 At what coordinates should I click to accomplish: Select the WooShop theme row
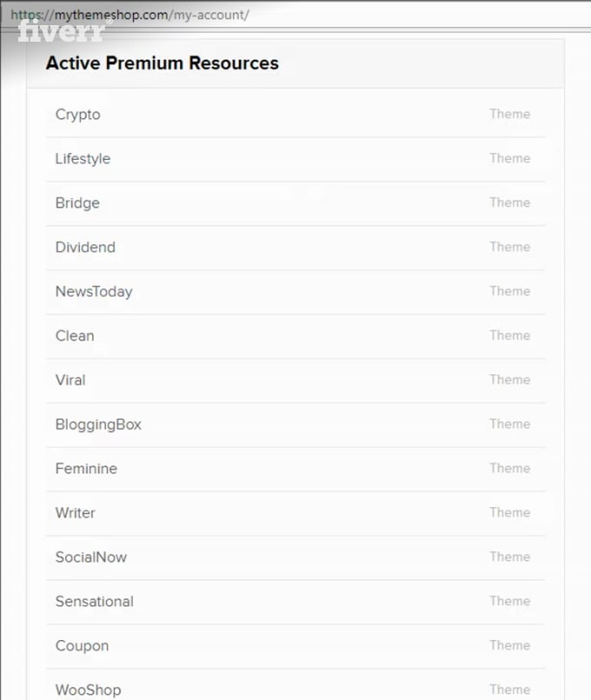pos(295,684)
